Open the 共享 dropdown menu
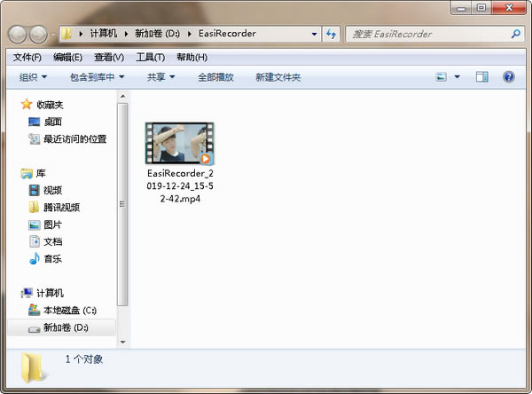 (160, 77)
